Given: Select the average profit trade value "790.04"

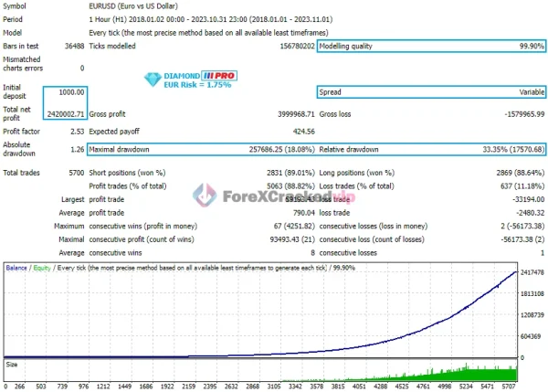Looking at the screenshot, I should tap(304, 213).
